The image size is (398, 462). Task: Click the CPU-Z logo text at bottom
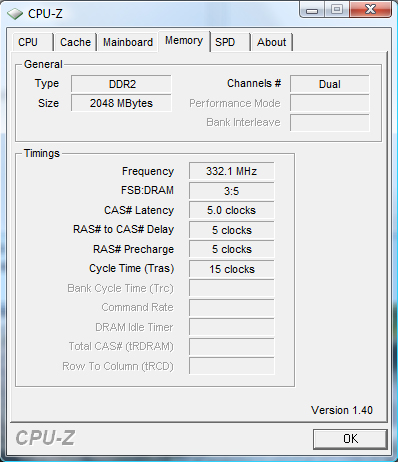[x=45, y=438]
